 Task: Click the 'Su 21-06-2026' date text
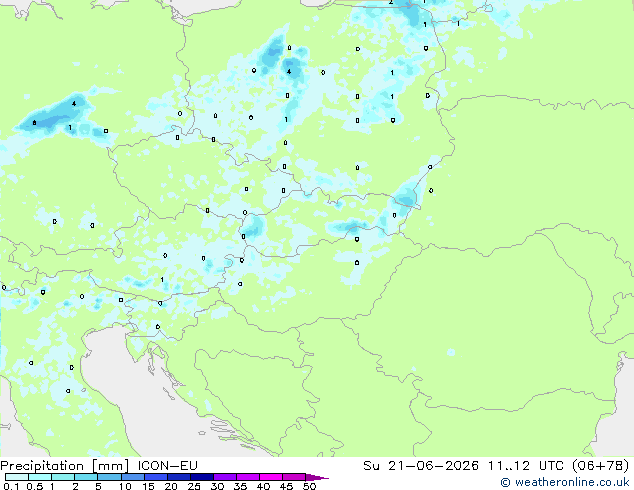(x=421, y=465)
